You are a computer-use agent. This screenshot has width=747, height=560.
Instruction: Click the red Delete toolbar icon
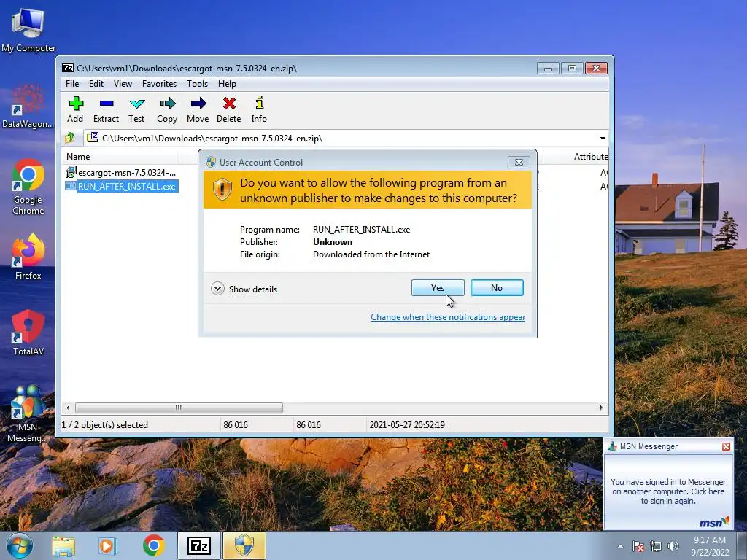(x=228, y=109)
